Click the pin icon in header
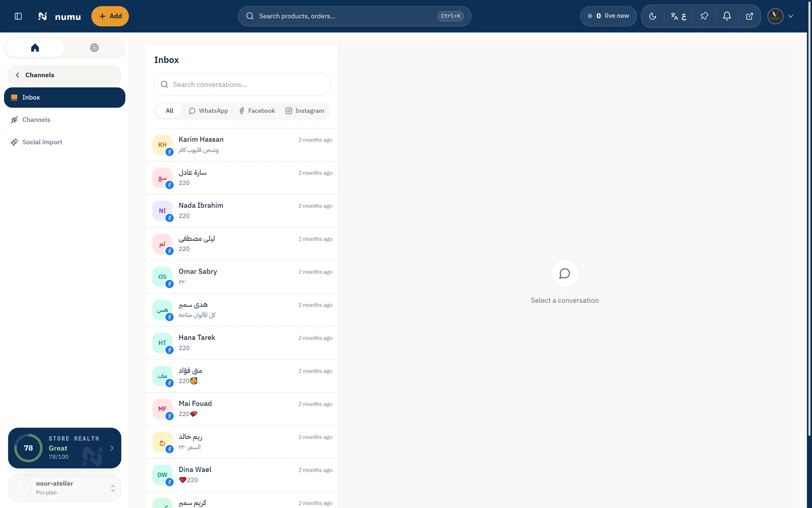 click(x=704, y=16)
